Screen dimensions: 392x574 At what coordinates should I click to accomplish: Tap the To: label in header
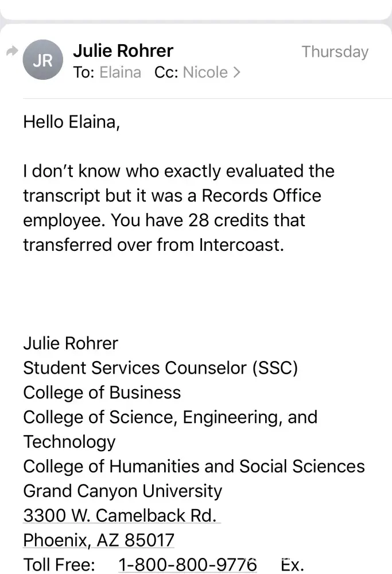pyautogui.click(x=83, y=73)
